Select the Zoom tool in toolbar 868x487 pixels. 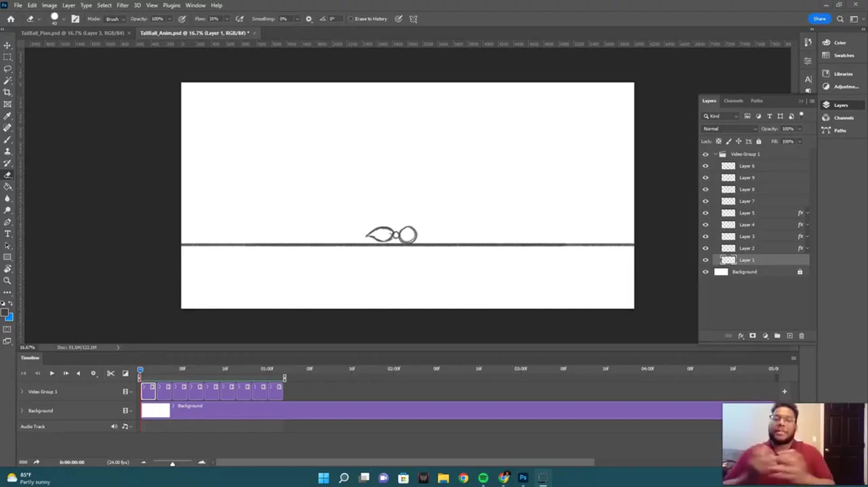pos(8,280)
